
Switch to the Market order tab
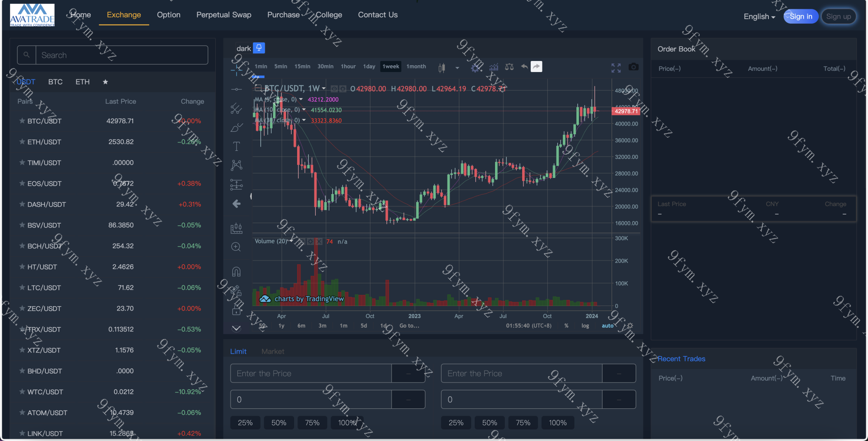[x=273, y=351]
